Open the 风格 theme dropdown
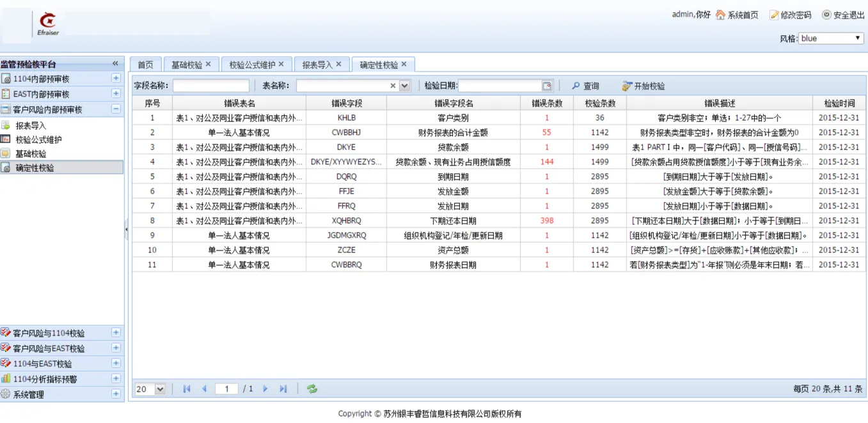868x423 pixels. pyautogui.click(x=858, y=38)
